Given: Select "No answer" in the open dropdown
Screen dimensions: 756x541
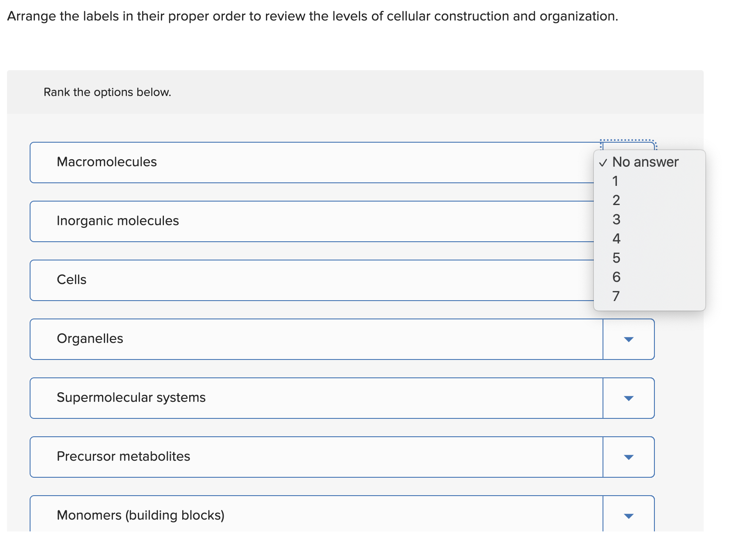Looking at the screenshot, I should 644,162.
